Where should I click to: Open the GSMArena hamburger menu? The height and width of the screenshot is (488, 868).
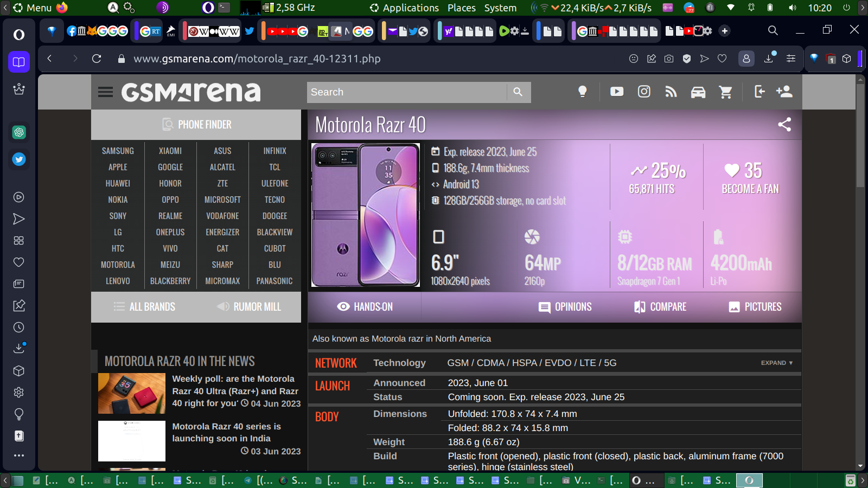(106, 92)
